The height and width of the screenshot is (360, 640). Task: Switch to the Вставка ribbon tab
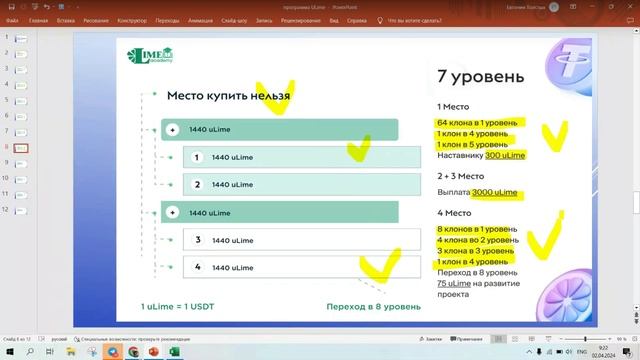click(x=66, y=20)
